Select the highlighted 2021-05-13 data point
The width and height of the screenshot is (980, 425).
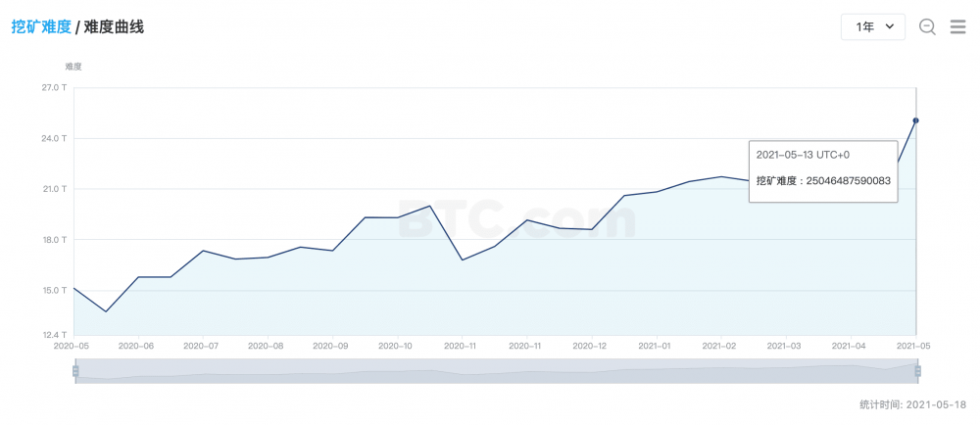tap(915, 120)
